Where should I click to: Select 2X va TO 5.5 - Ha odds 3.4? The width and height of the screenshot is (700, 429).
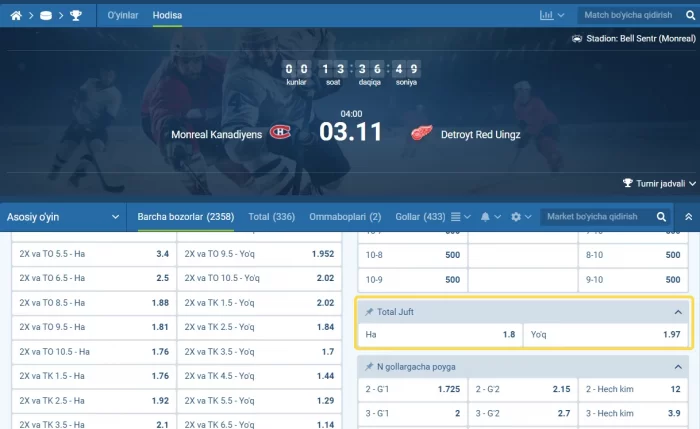coord(94,254)
